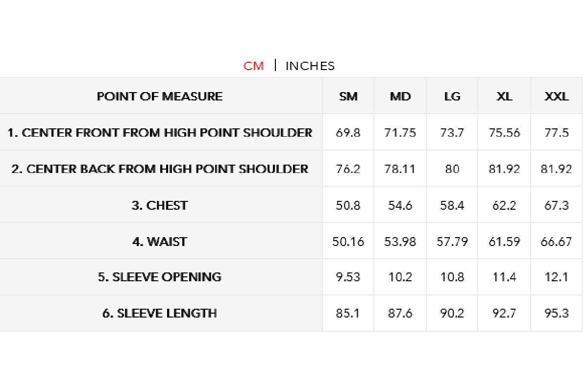This screenshot has height=392, width=588.
Task: Select the SM size column header
Action: point(348,96)
